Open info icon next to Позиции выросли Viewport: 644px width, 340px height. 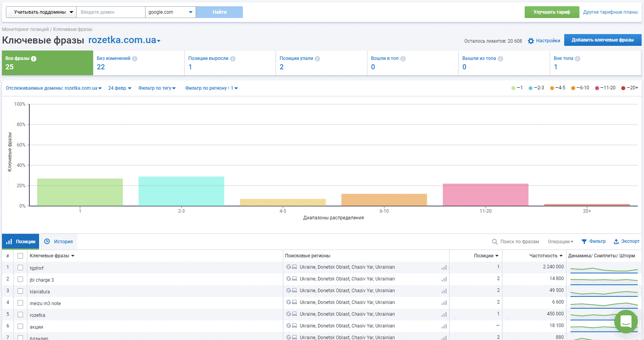[233, 59]
